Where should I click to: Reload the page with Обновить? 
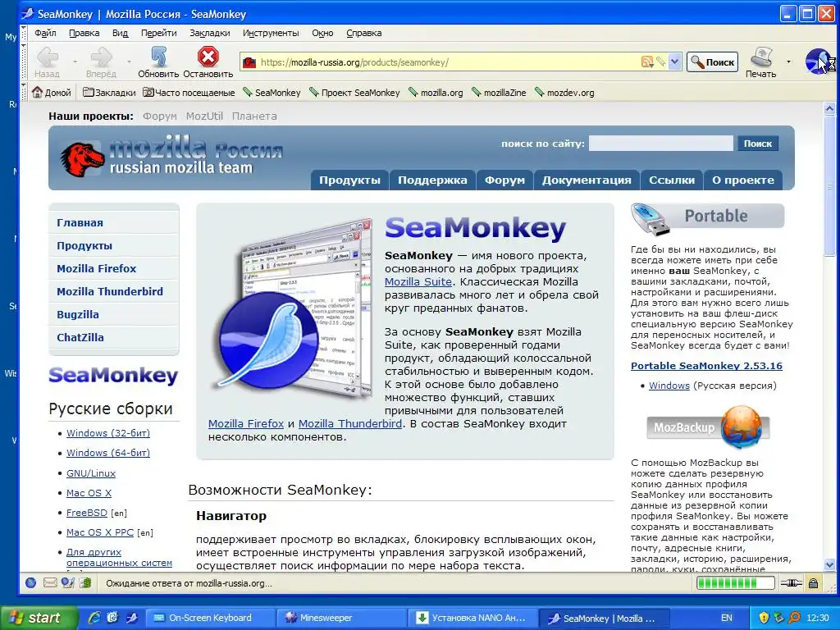coord(158,62)
